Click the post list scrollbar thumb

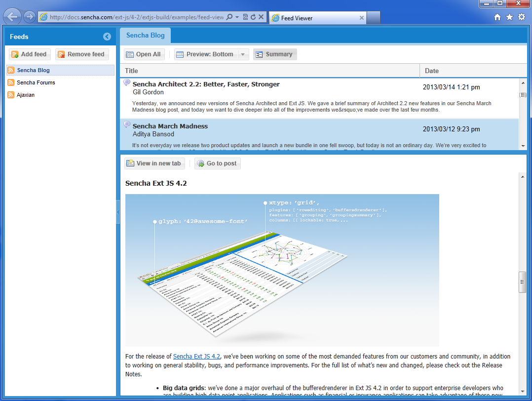click(523, 95)
